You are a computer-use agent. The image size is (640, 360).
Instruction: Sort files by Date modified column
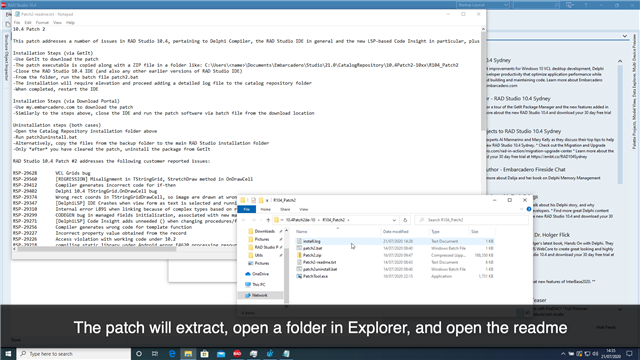tap(395, 231)
